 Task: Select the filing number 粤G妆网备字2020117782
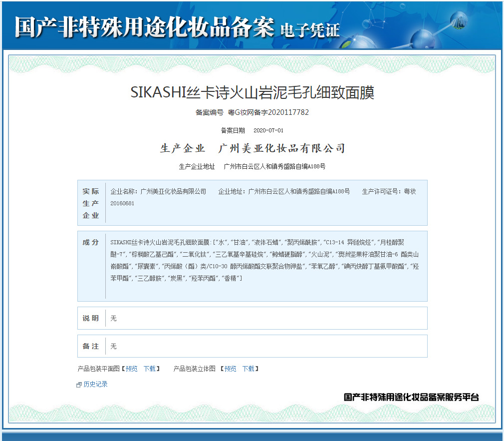click(268, 112)
